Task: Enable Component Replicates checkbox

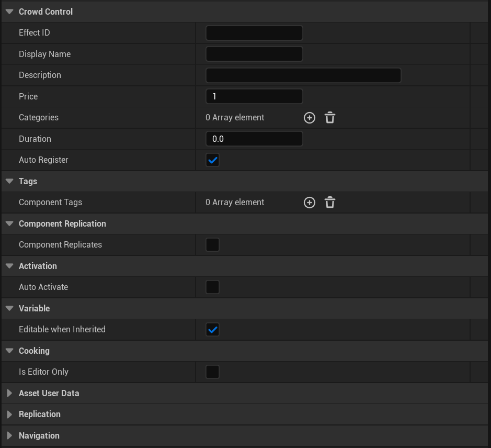Action: coord(212,245)
